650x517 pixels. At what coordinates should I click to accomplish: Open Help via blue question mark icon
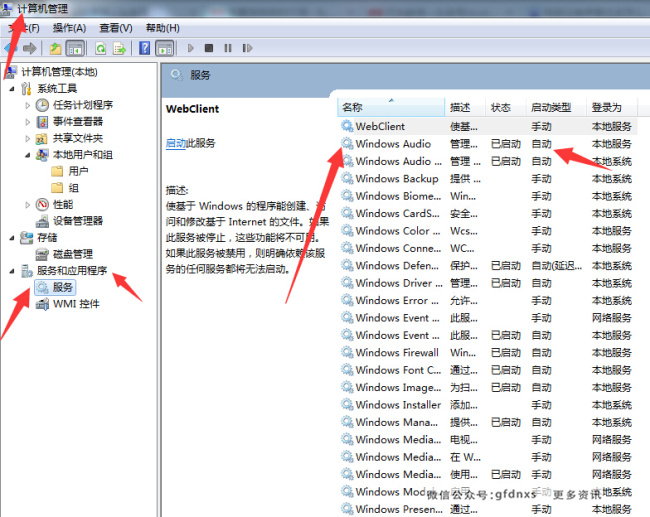(145, 48)
